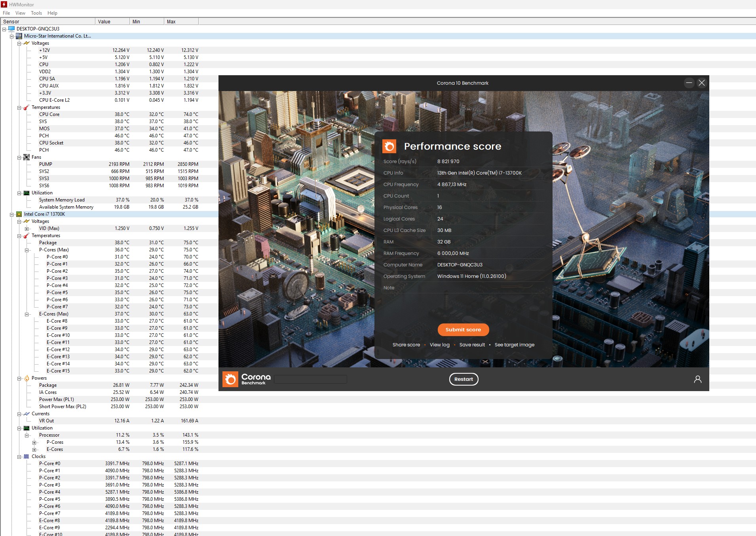
Task: Click the Sensor column header
Action: click(x=48, y=21)
